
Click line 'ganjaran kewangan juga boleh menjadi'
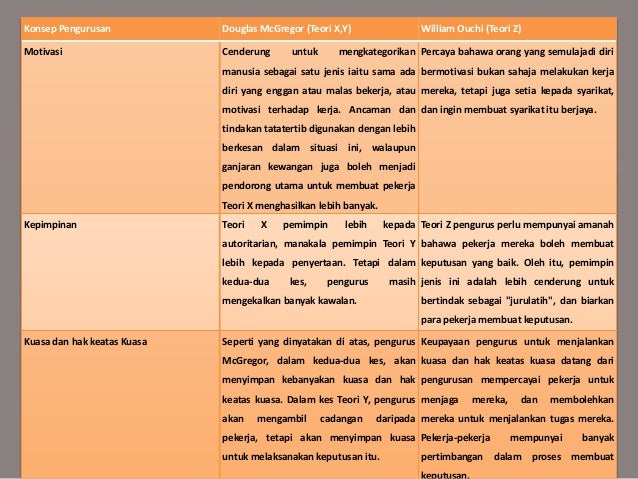(x=319, y=167)
